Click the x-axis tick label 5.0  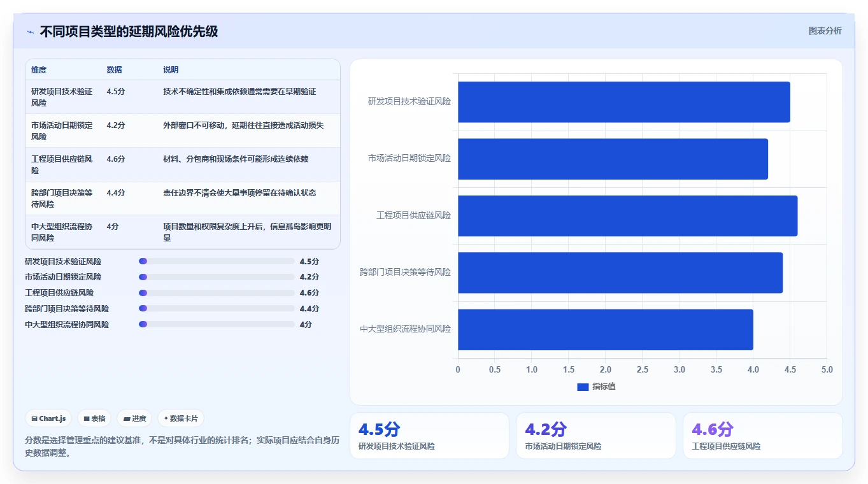pyautogui.click(x=827, y=370)
